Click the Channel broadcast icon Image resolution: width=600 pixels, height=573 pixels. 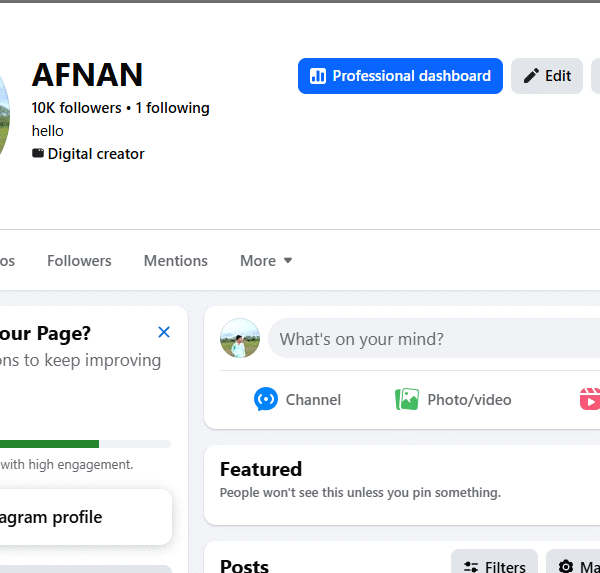pos(266,399)
